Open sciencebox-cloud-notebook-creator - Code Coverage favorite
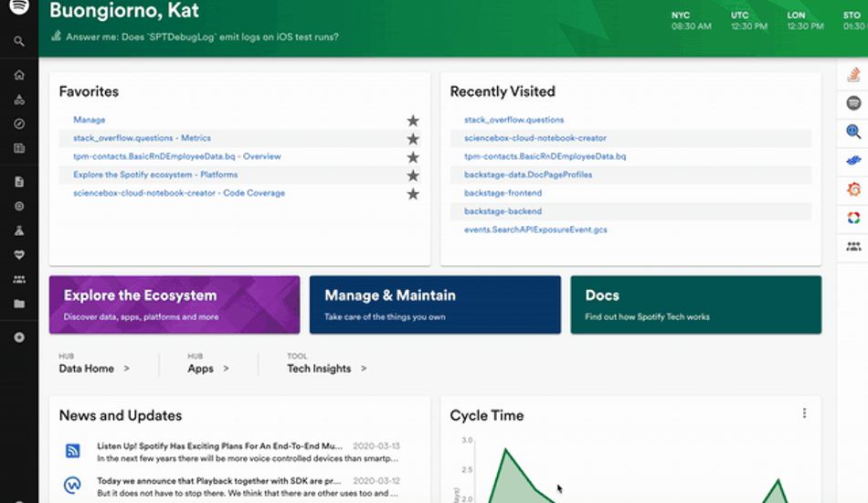The width and height of the screenshot is (868, 503). tap(179, 193)
